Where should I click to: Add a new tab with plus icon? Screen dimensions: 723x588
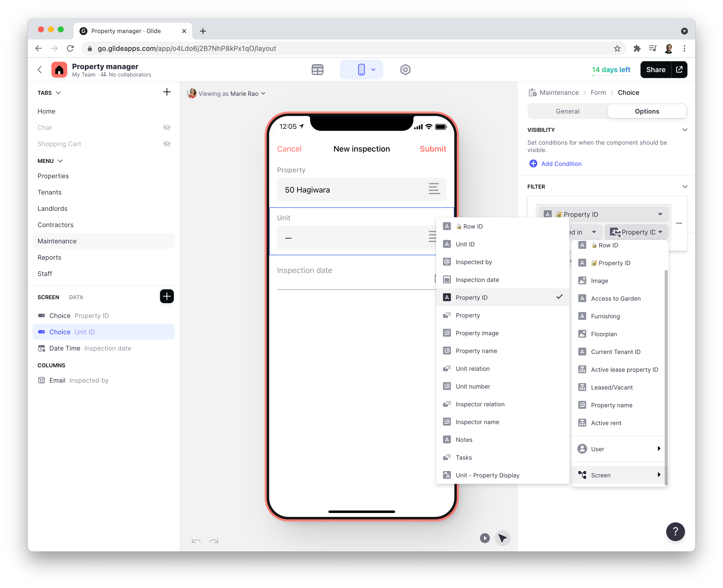167,92
